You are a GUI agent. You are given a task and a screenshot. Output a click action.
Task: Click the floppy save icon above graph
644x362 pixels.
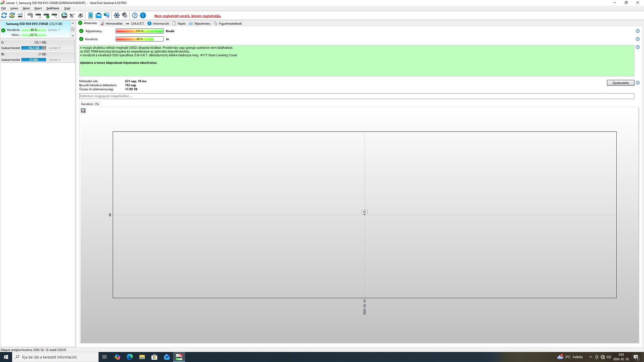coord(83,111)
